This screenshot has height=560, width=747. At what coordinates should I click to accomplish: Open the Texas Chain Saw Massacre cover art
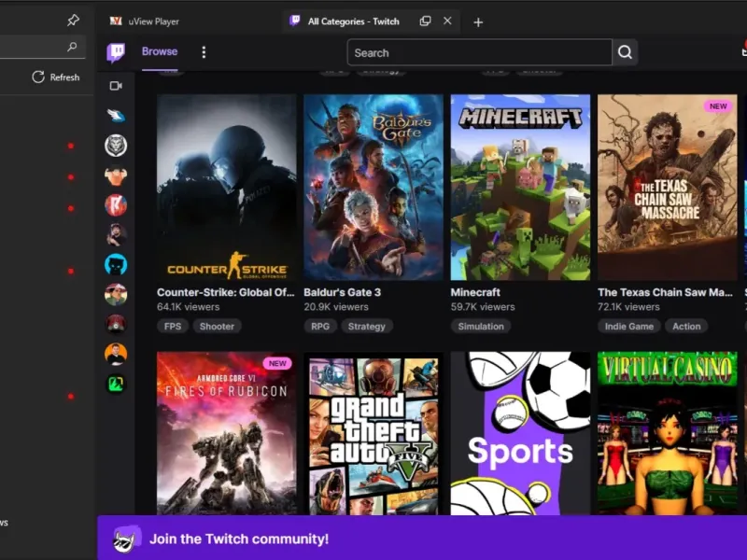coord(667,188)
